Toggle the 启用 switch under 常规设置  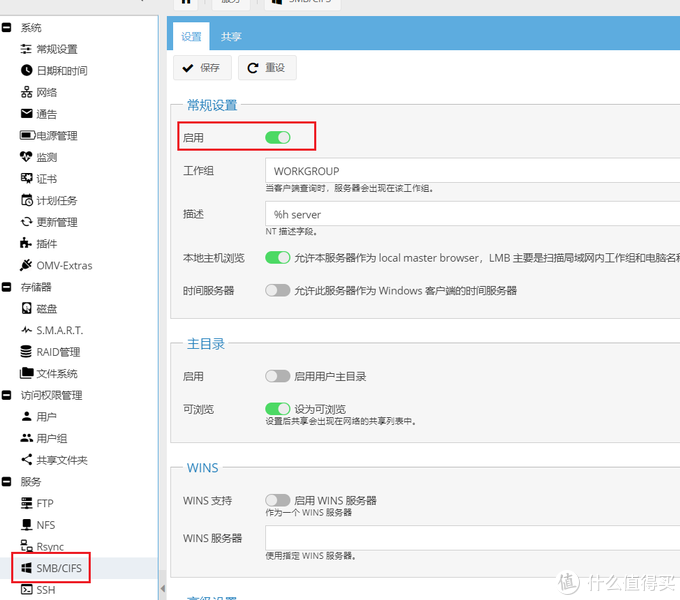[x=278, y=137]
